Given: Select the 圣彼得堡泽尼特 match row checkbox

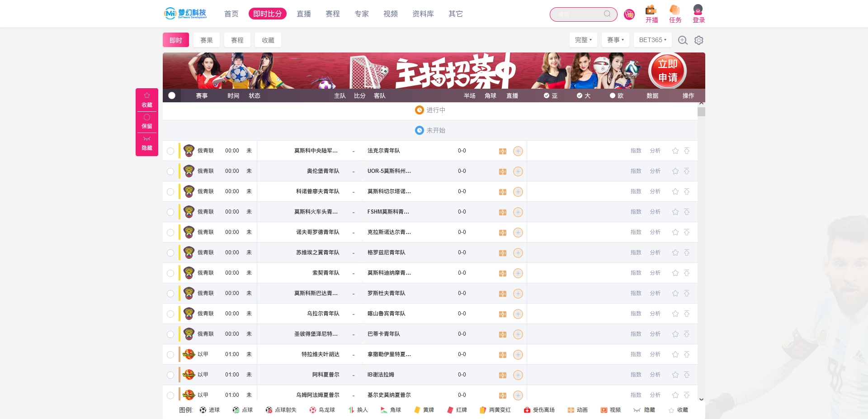Looking at the screenshot, I should [170, 334].
